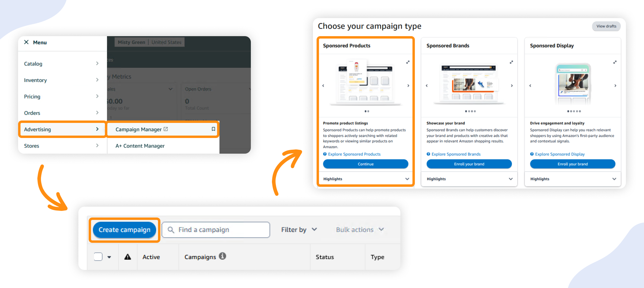Open the Filter by dropdown
The width and height of the screenshot is (644, 288).
click(x=314, y=230)
